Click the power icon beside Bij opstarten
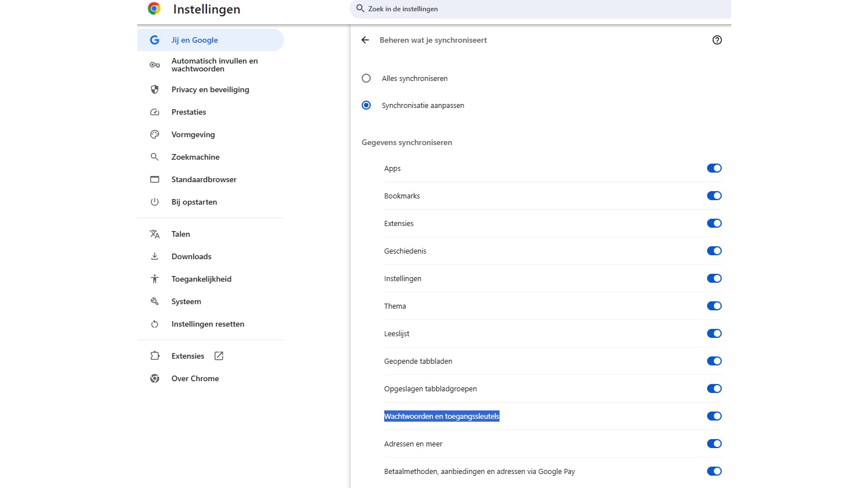 [155, 202]
